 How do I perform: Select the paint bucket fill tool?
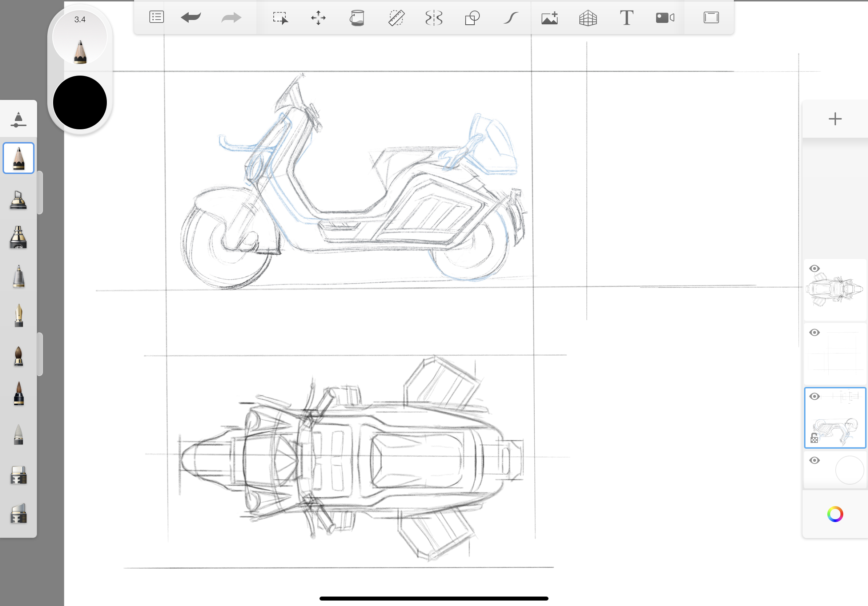click(x=357, y=17)
